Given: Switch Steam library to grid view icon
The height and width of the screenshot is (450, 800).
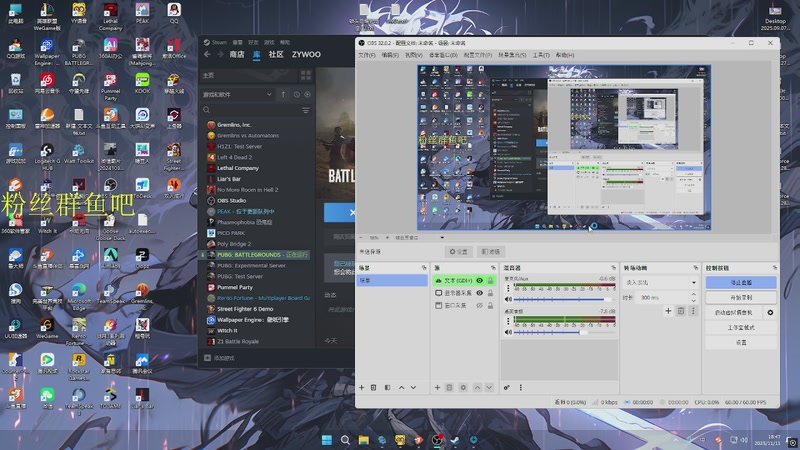Looking at the screenshot, I should coord(306,76).
